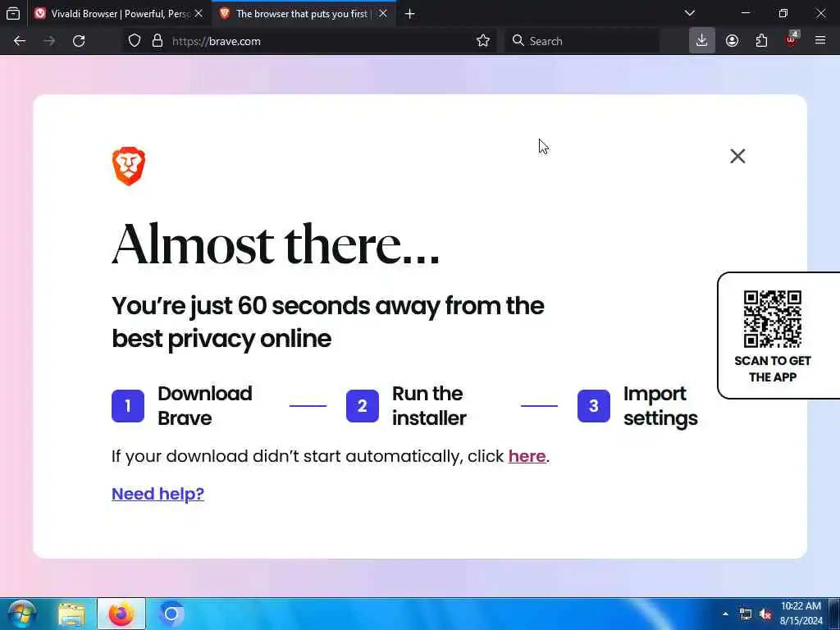The height and width of the screenshot is (630, 840).
Task: Click the network tray icon
Action: [x=745, y=614]
